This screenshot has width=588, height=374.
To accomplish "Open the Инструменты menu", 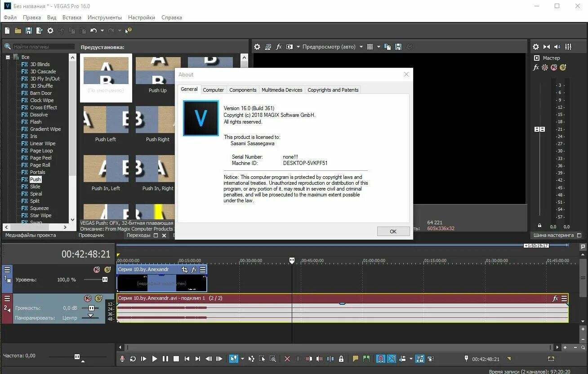I will (x=105, y=18).
